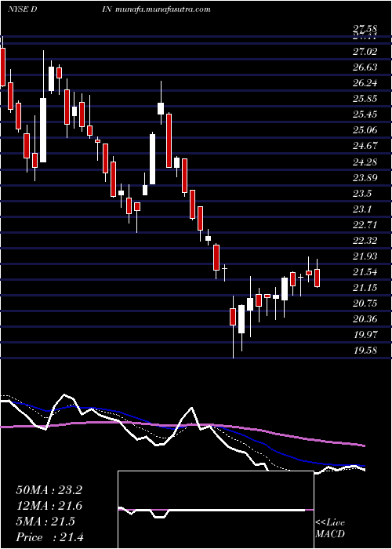Screen dimensions: 392x549
Task: Click the 20.75 price axis label
Action: coord(365,304)
